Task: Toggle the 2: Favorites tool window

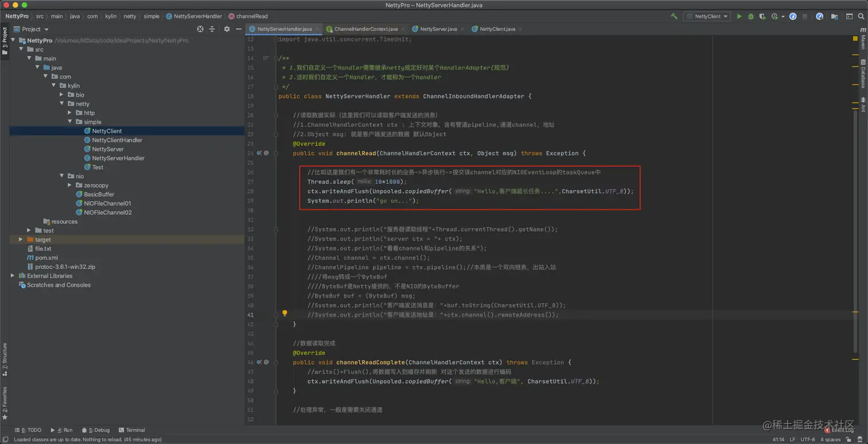Action: [x=5, y=403]
